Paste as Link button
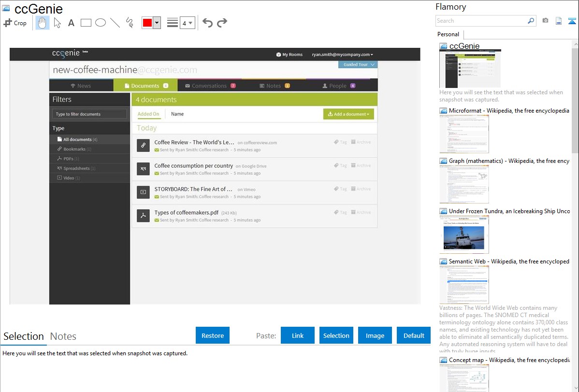 point(298,335)
